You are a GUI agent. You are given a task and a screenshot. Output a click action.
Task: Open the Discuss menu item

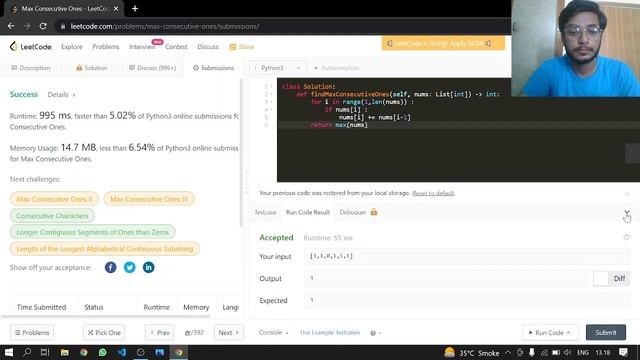click(208, 47)
